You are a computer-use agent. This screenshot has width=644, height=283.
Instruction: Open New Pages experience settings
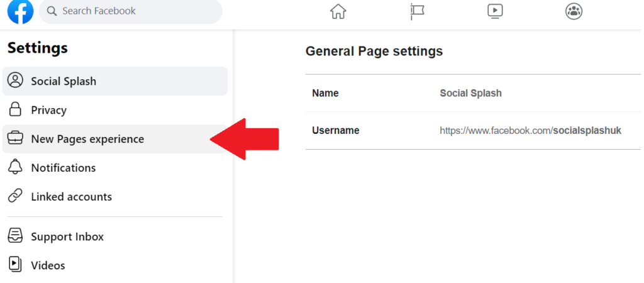tap(115, 139)
